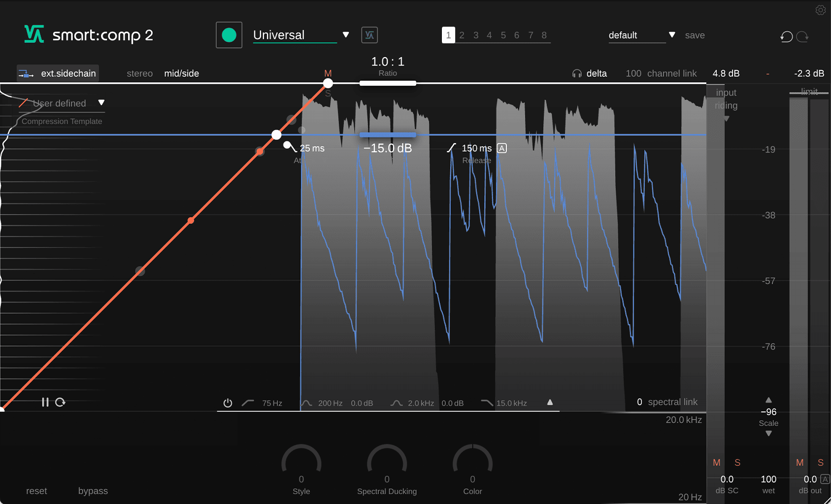Toggle auto release A icon
831x504 pixels.
[502, 148]
